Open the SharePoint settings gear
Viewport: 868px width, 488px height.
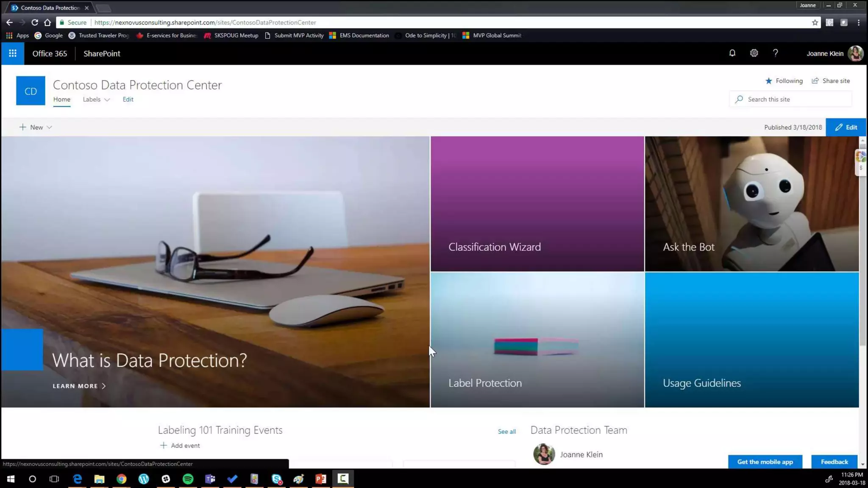[754, 53]
